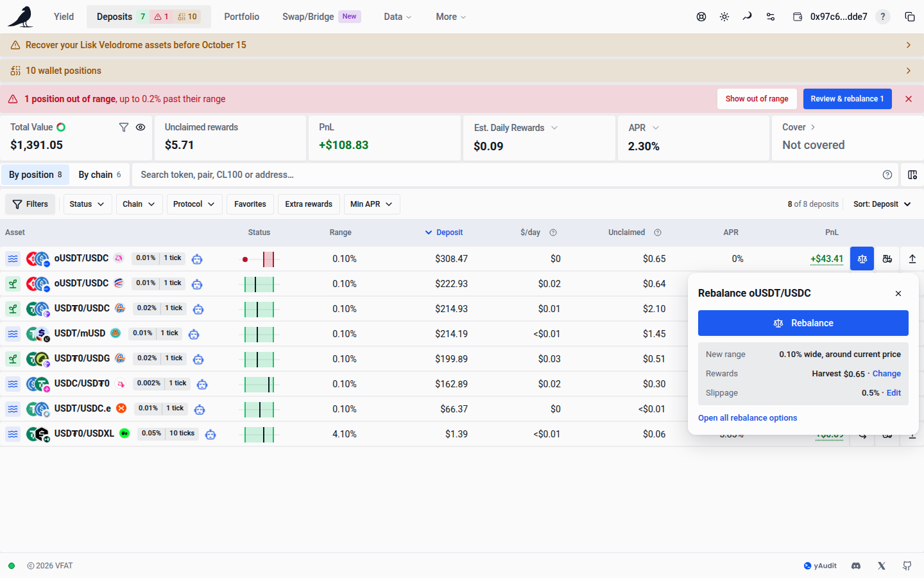Click Show out of range button
Screen dimensions: 924x578
(x=757, y=99)
